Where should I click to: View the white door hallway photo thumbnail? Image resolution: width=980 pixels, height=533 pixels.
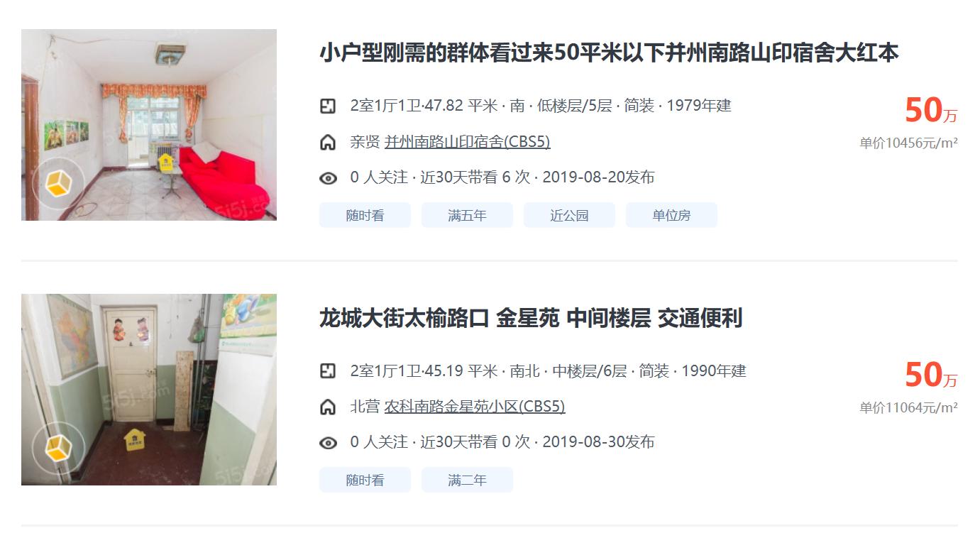pyautogui.click(x=149, y=390)
